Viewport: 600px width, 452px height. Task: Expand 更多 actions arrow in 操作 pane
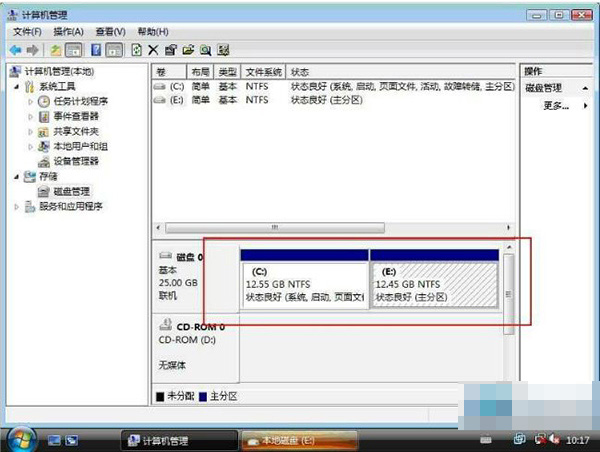[585, 105]
